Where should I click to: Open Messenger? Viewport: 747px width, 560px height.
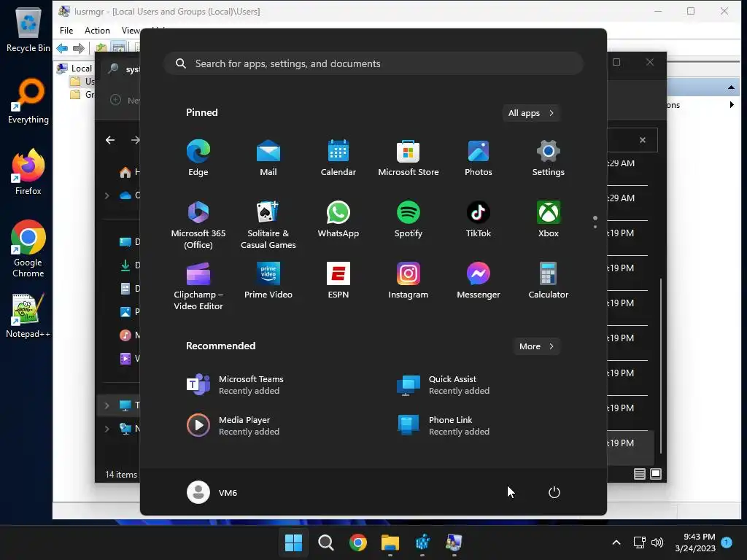(x=479, y=281)
